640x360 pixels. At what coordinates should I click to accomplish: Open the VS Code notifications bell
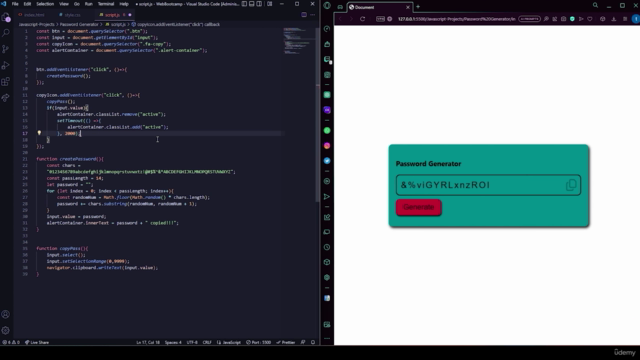click(x=313, y=342)
